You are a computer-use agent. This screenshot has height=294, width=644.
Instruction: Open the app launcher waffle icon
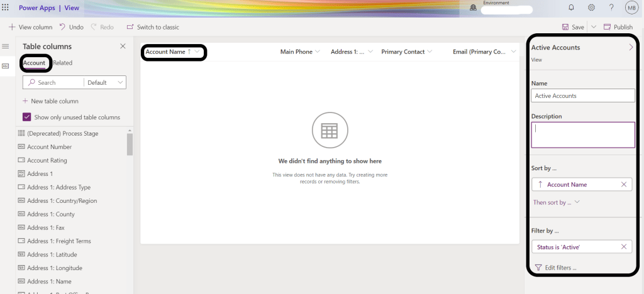(6, 7)
